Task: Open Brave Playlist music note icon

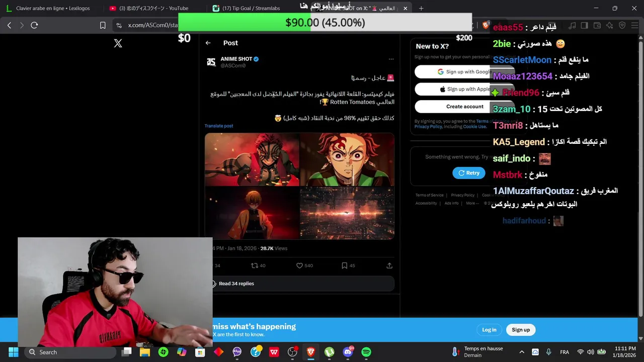Action: tap(573, 25)
